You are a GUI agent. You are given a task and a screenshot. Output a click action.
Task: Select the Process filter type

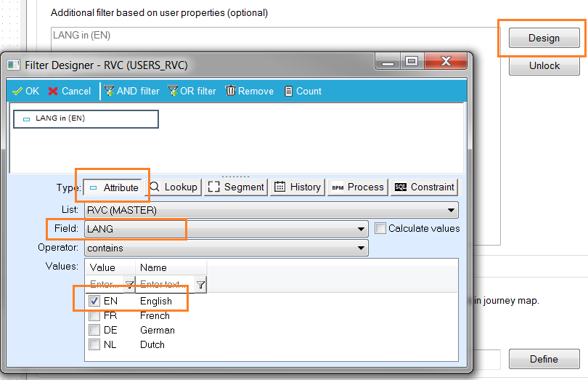coord(358,187)
